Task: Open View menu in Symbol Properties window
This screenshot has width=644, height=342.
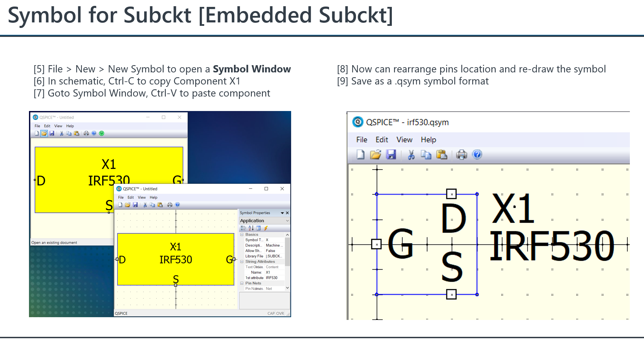Action: point(142,198)
